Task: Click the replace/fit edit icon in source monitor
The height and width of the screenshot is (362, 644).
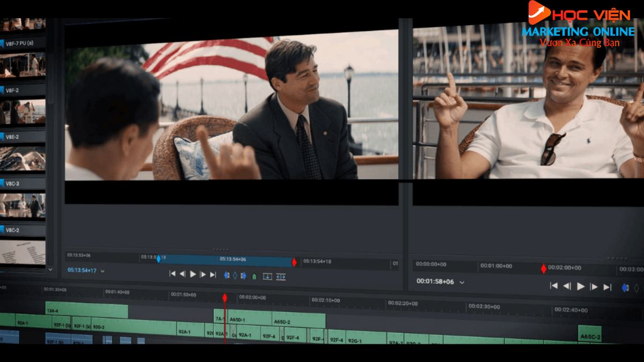Action: (281, 277)
